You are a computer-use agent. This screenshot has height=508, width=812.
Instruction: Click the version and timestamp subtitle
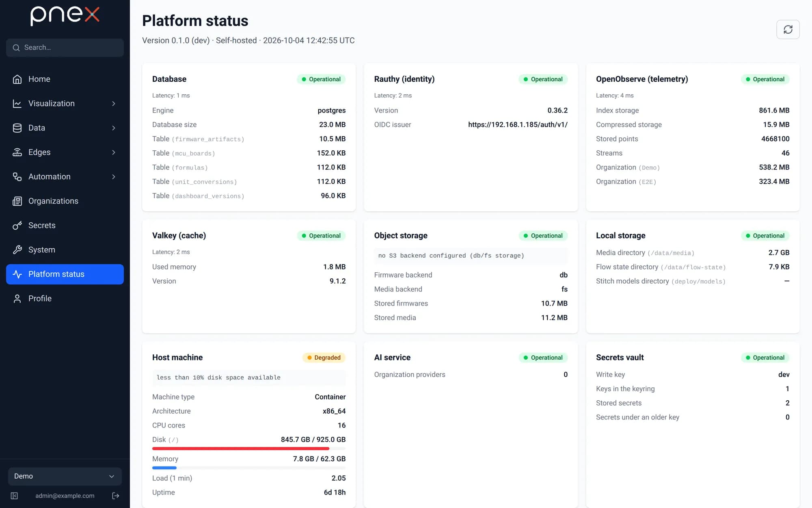pyautogui.click(x=248, y=41)
